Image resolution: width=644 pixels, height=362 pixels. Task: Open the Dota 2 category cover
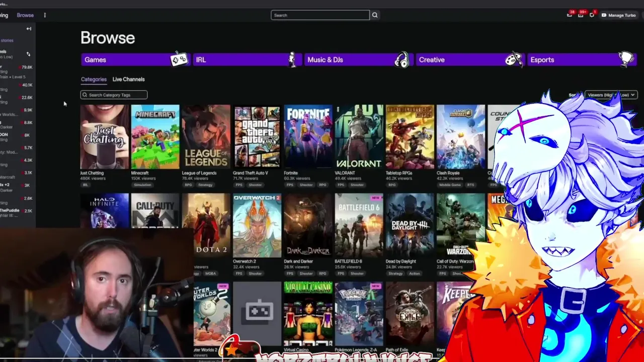[206, 225]
